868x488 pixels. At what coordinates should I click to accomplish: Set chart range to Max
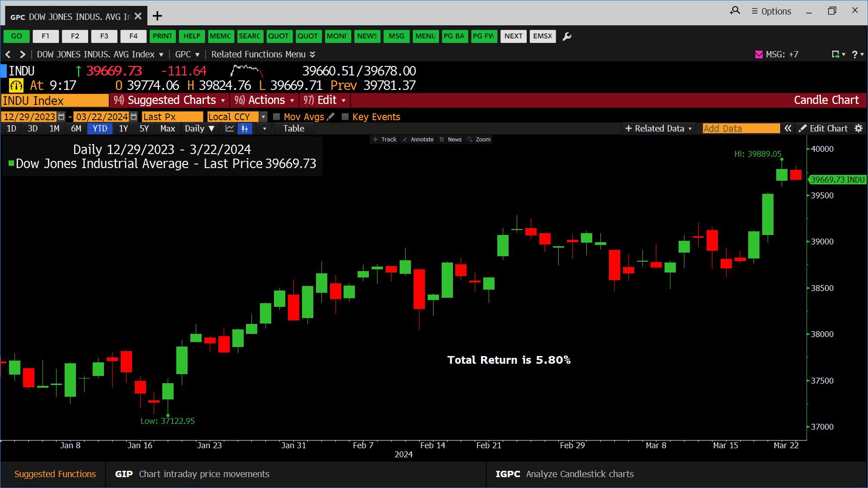tap(168, 128)
